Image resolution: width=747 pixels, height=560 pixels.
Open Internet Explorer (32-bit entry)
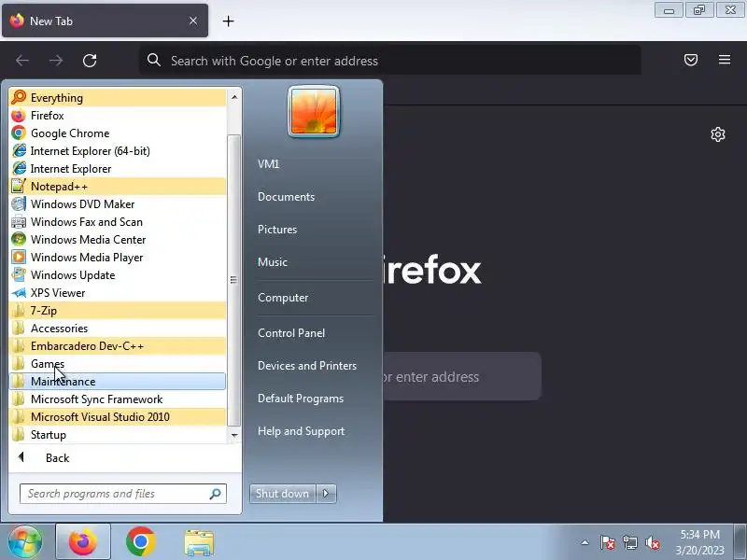(118, 169)
